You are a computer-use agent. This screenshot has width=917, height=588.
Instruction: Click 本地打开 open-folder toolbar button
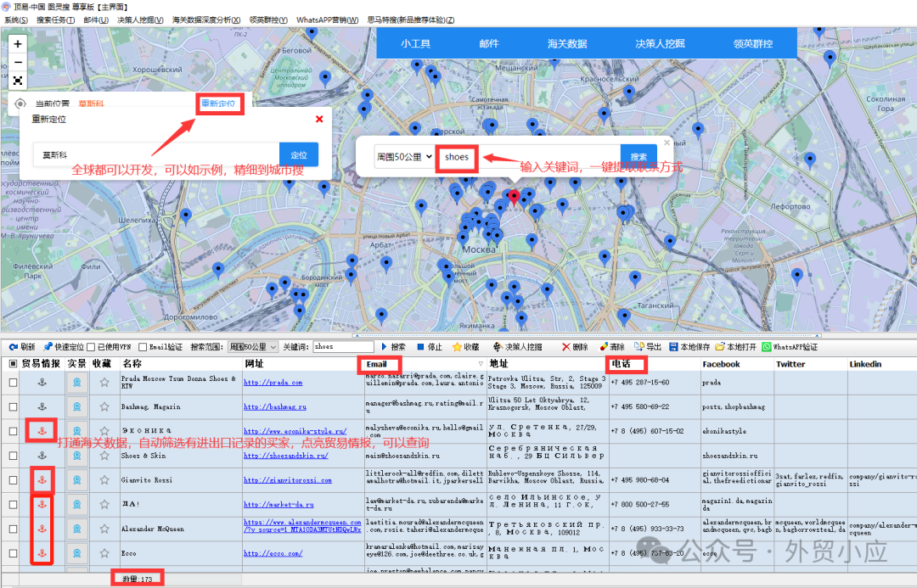point(735,347)
